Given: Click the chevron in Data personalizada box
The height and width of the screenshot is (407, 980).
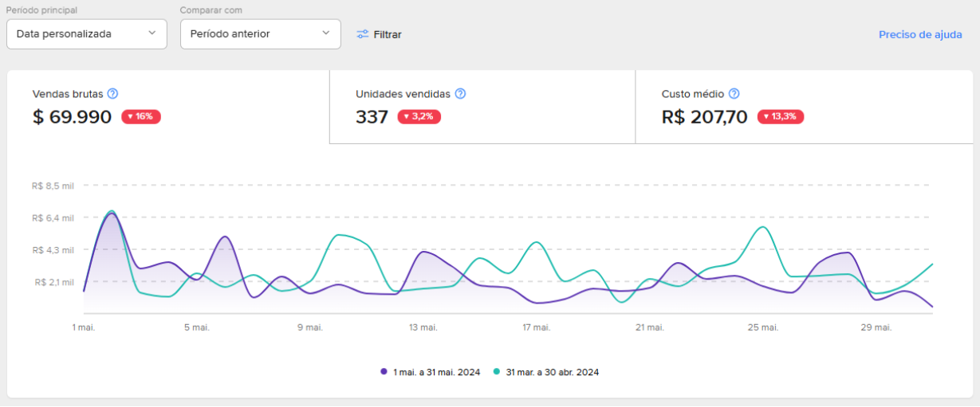Looking at the screenshot, I should pos(152,33).
